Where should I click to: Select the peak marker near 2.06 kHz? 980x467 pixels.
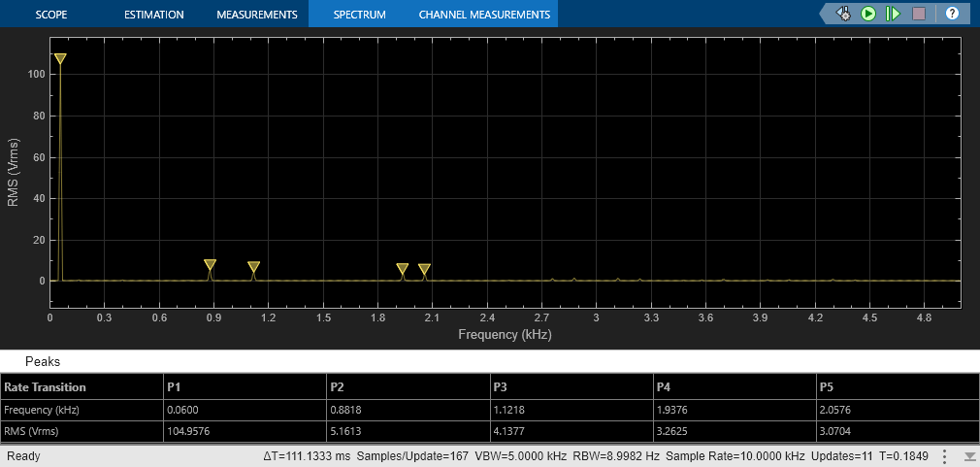[x=424, y=270]
